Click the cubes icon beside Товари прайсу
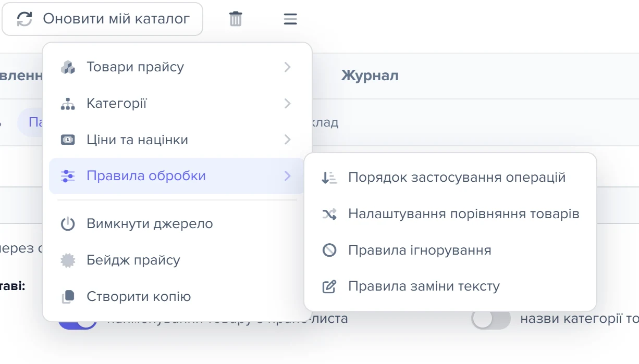The image size is (639, 364). point(68,67)
